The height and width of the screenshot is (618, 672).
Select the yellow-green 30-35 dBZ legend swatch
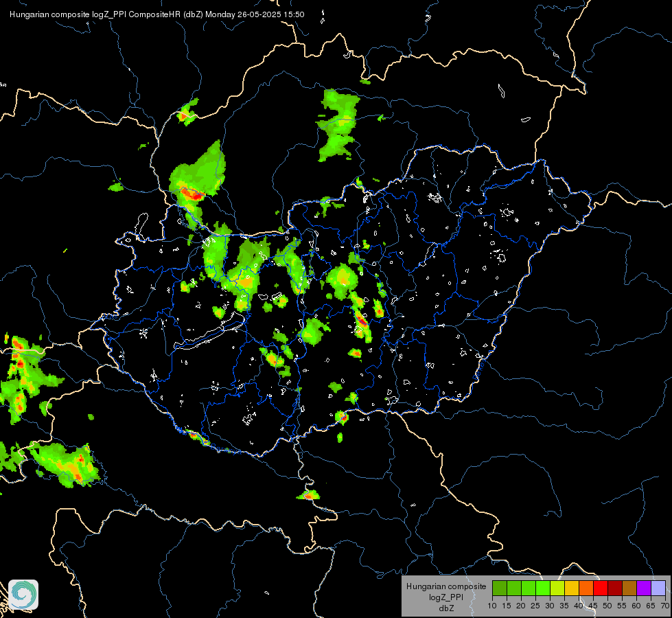click(x=557, y=588)
